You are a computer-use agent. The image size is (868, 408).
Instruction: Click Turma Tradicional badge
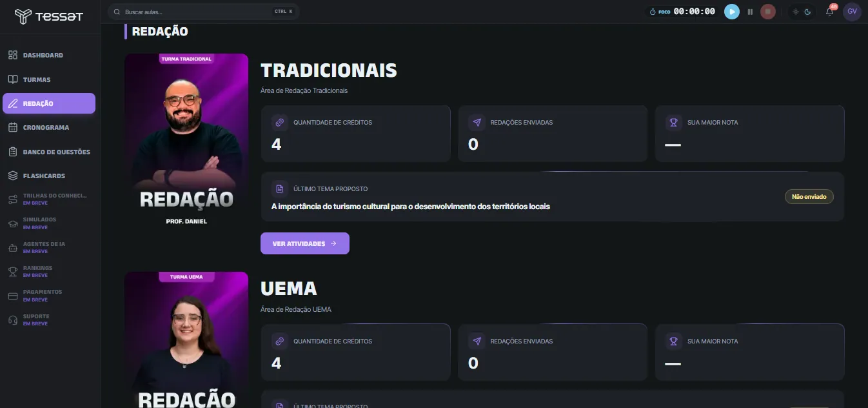(186, 59)
